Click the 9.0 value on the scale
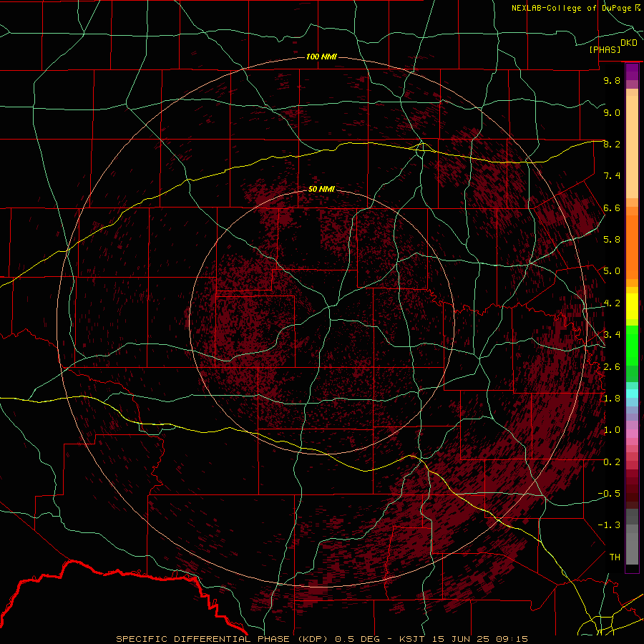 [612, 112]
